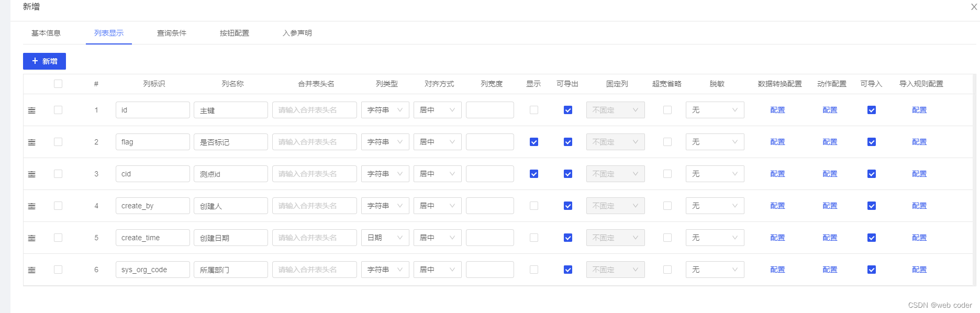This screenshot has width=980, height=313.
Task: Enable 超宽省略 for the flag row
Action: pos(667,142)
